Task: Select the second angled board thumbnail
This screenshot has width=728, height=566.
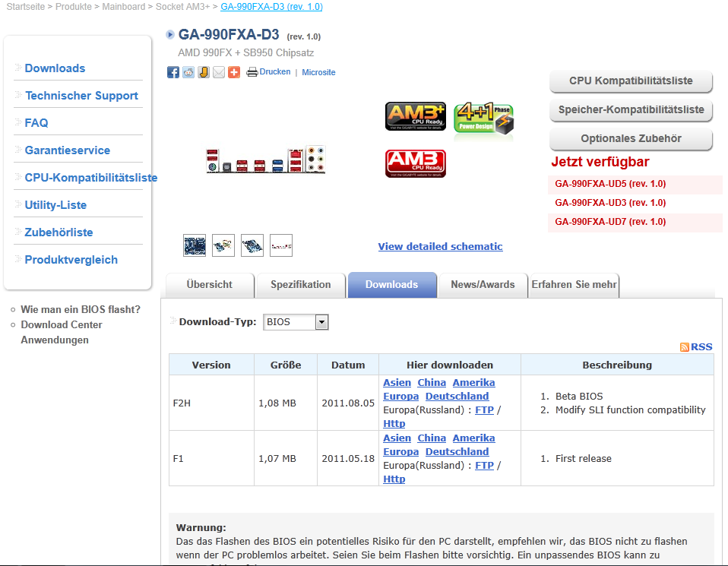Action: [223, 245]
